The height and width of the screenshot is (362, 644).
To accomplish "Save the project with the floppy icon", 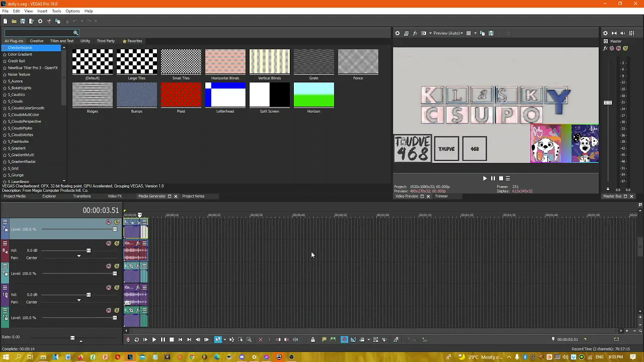I will point(23,21).
